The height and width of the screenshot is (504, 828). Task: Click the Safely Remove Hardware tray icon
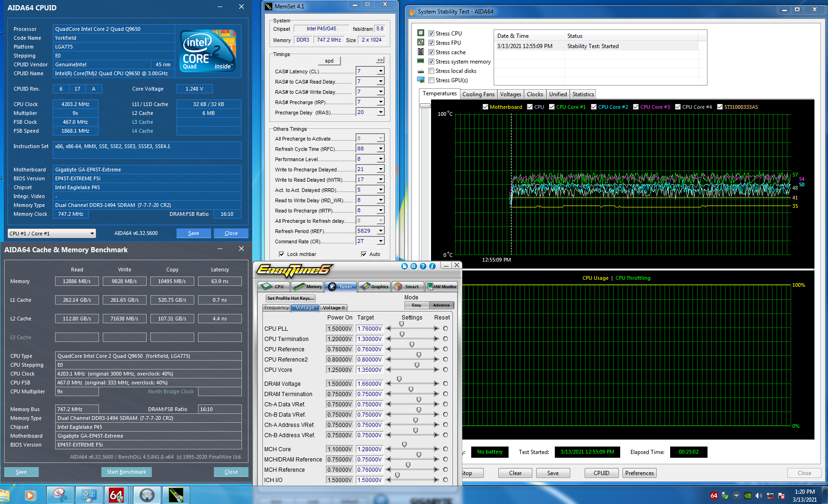(725, 496)
